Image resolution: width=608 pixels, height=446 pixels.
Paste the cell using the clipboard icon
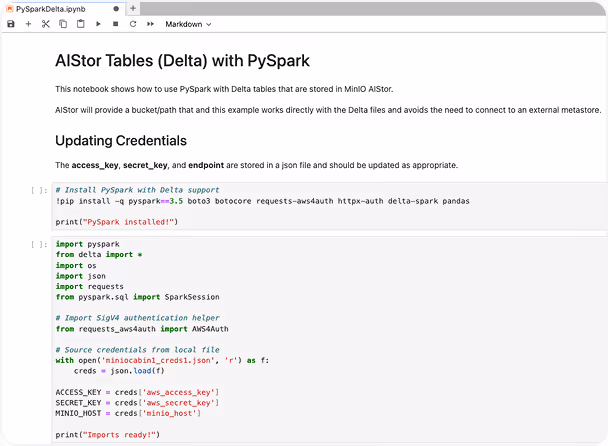pyautogui.click(x=80, y=24)
